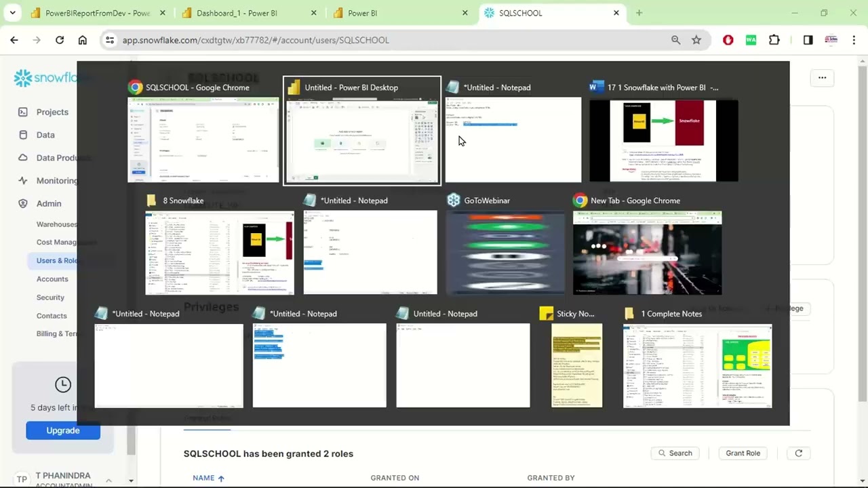This screenshot has height=488, width=868.
Task: Open the Chrome tab search dropdown
Action: tap(12, 13)
